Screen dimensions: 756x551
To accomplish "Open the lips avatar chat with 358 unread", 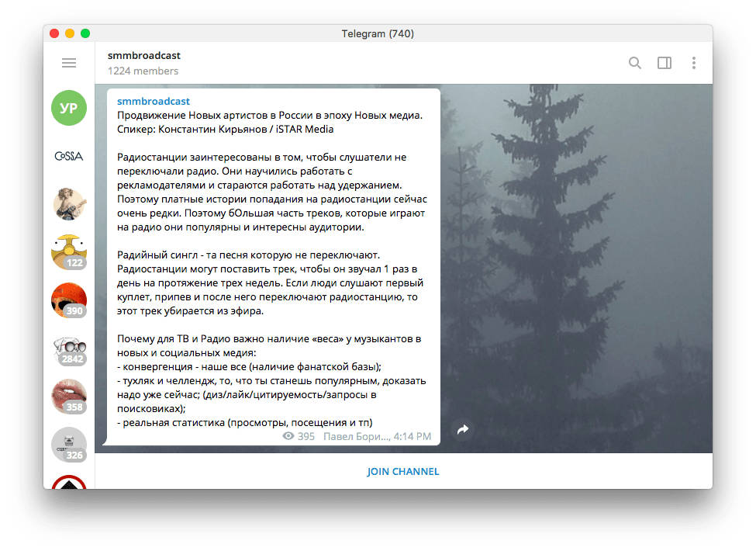I will [69, 397].
